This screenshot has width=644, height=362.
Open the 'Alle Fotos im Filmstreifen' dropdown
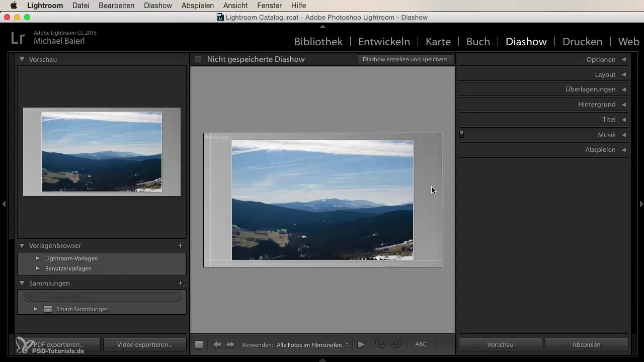click(312, 345)
